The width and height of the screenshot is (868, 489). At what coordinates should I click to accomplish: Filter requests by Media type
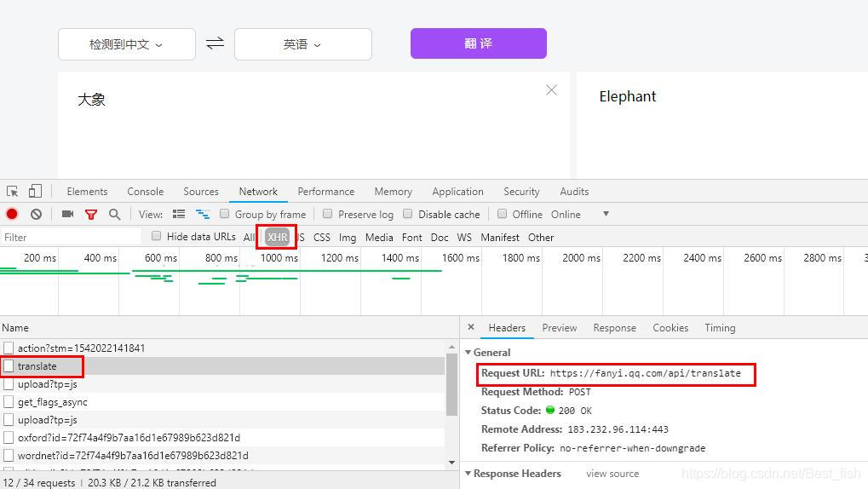click(379, 238)
